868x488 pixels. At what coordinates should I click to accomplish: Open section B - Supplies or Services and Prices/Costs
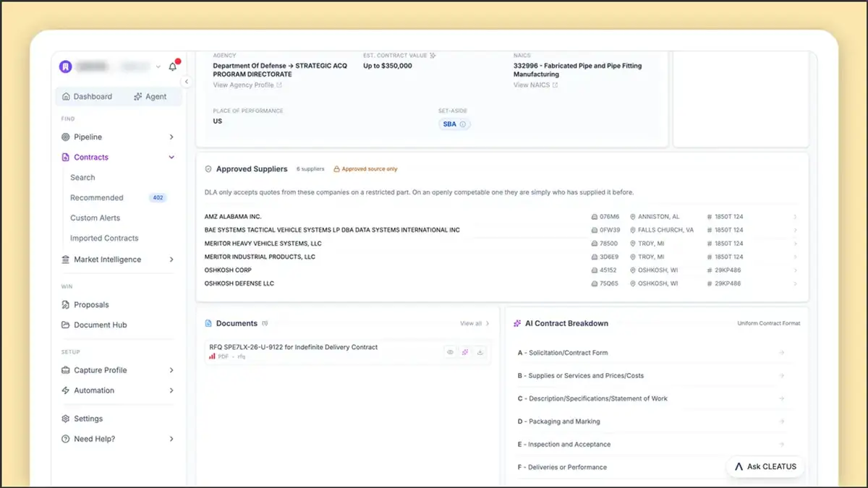coord(651,376)
